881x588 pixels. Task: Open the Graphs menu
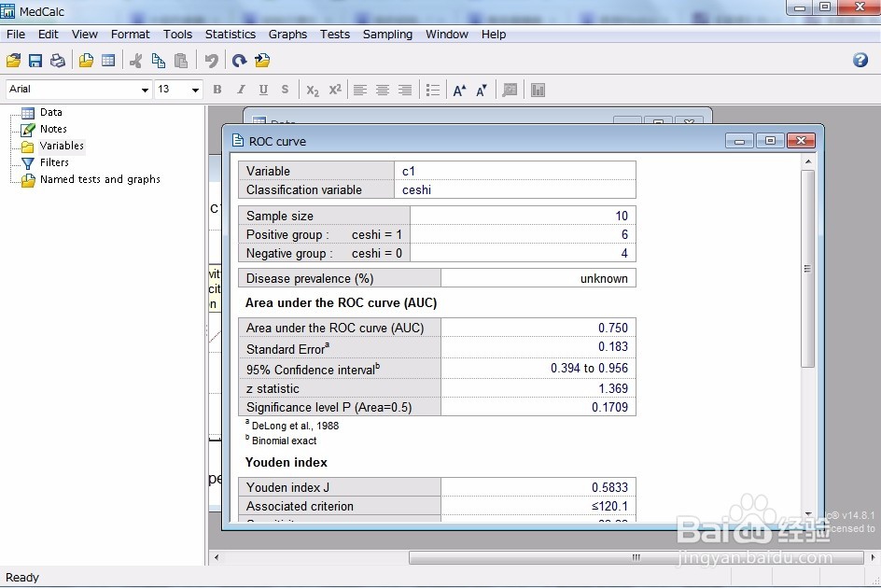coord(287,35)
